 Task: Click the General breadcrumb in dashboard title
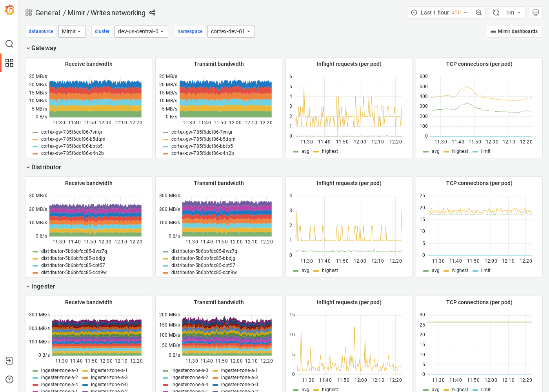47,13
